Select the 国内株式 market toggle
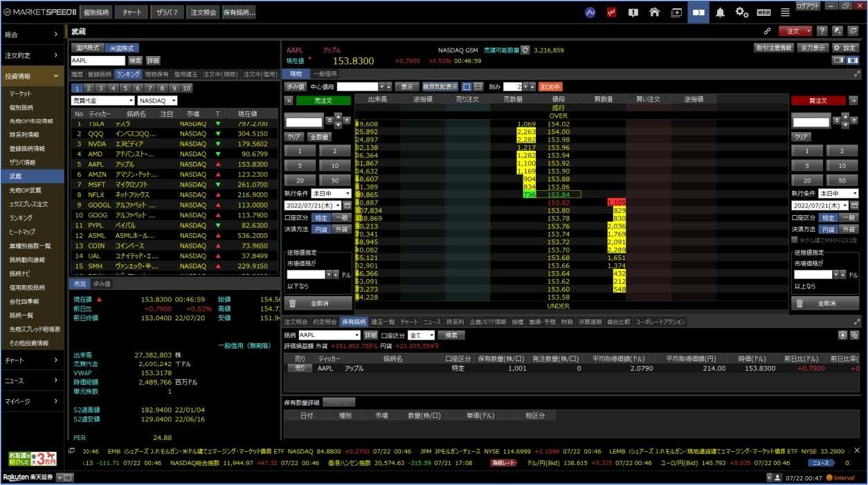The image size is (868, 485). tap(88, 48)
